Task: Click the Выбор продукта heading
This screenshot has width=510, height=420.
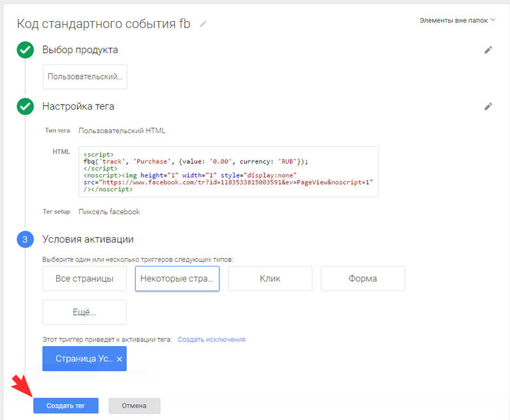Action: click(x=80, y=50)
